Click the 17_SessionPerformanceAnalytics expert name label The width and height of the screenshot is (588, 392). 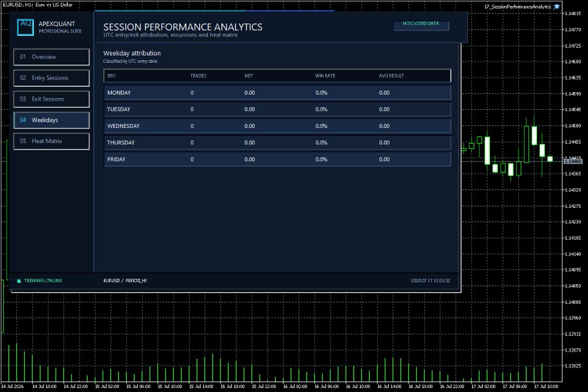pyautogui.click(x=518, y=7)
